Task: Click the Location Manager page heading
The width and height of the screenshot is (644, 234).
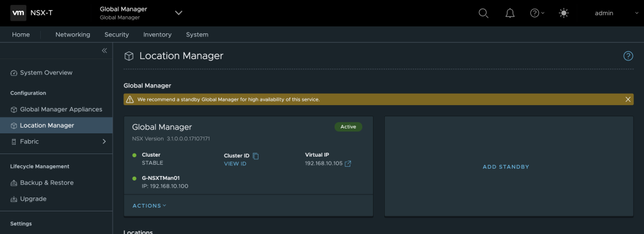Action: (x=181, y=56)
